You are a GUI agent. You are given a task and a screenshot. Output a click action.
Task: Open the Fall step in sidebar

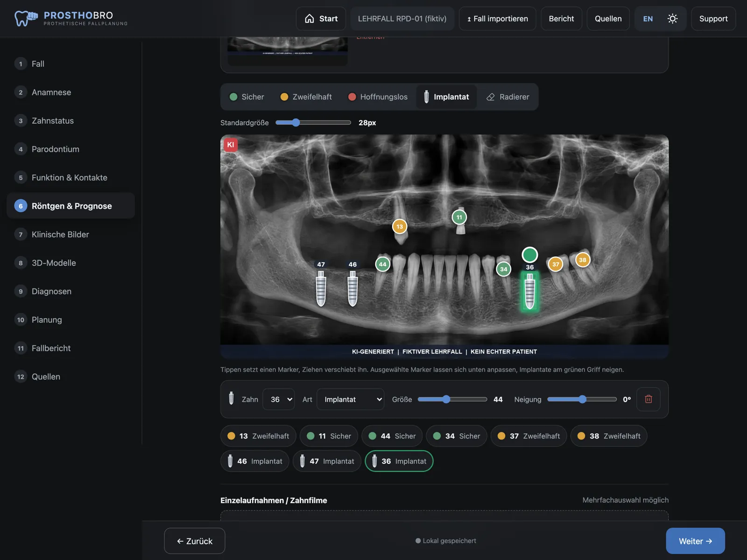(71, 64)
